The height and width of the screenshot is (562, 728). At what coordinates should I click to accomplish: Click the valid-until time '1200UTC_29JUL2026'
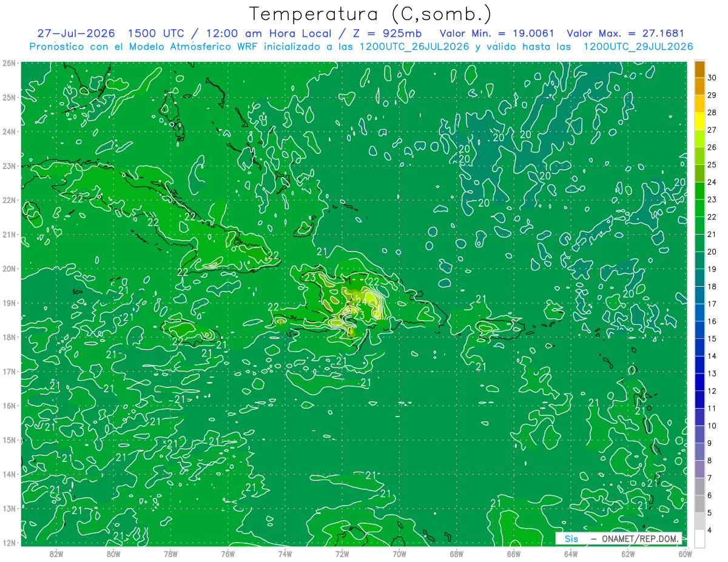638,47
